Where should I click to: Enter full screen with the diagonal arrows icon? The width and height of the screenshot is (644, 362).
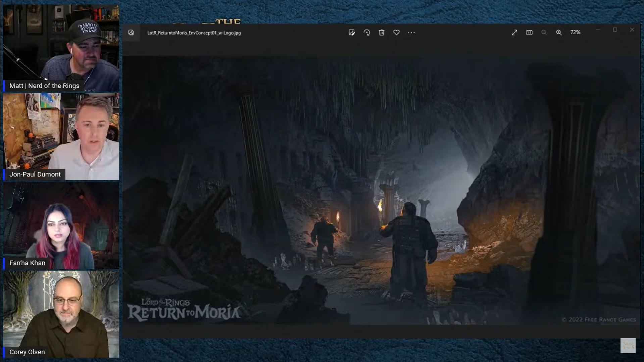(514, 33)
